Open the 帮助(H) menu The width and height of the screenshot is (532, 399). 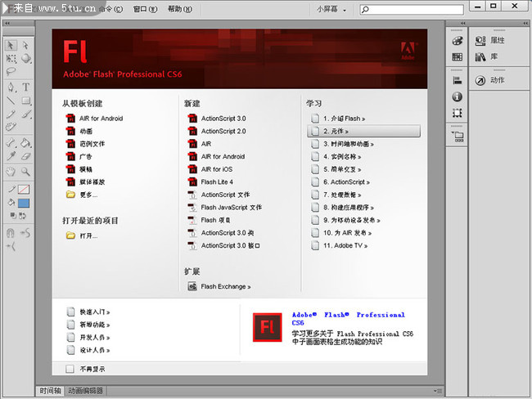(x=180, y=9)
